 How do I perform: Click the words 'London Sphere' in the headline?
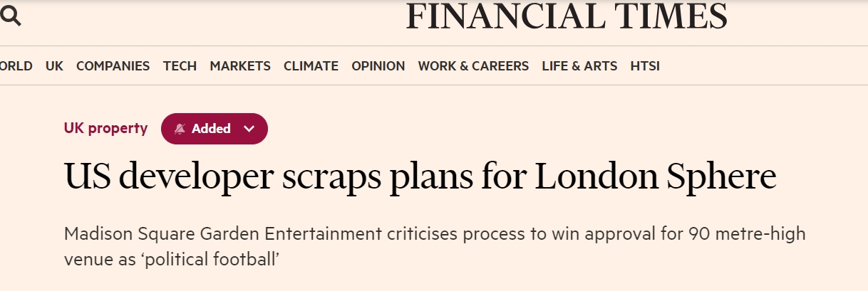tap(656, 178)
